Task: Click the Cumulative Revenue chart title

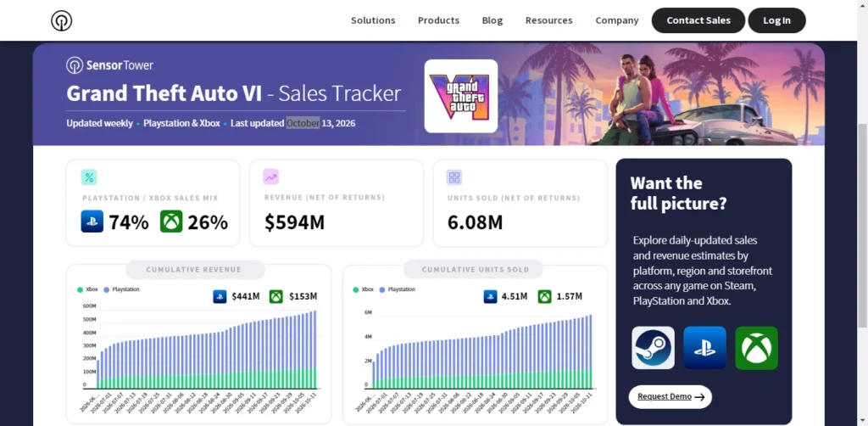Action: 194,270
